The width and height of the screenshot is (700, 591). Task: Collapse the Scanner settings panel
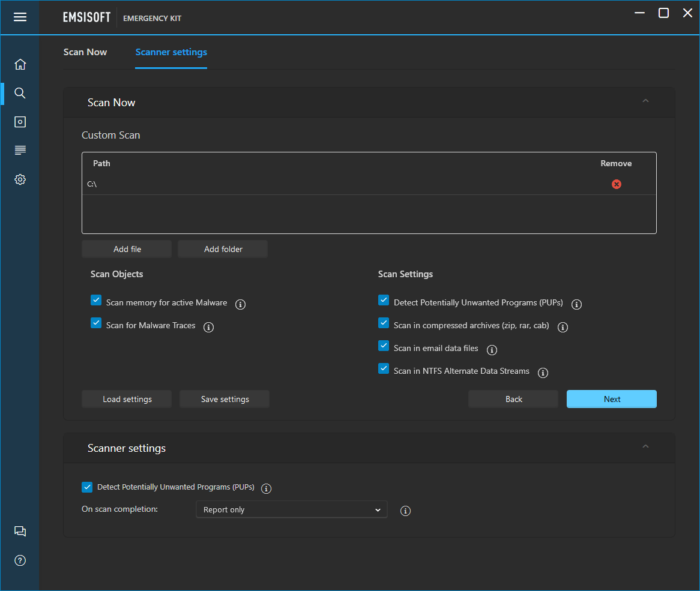[x=645, y=446]
